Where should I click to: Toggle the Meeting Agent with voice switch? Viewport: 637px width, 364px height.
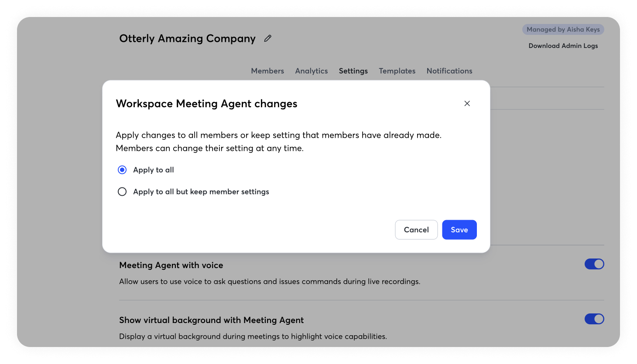click(594, 264)
